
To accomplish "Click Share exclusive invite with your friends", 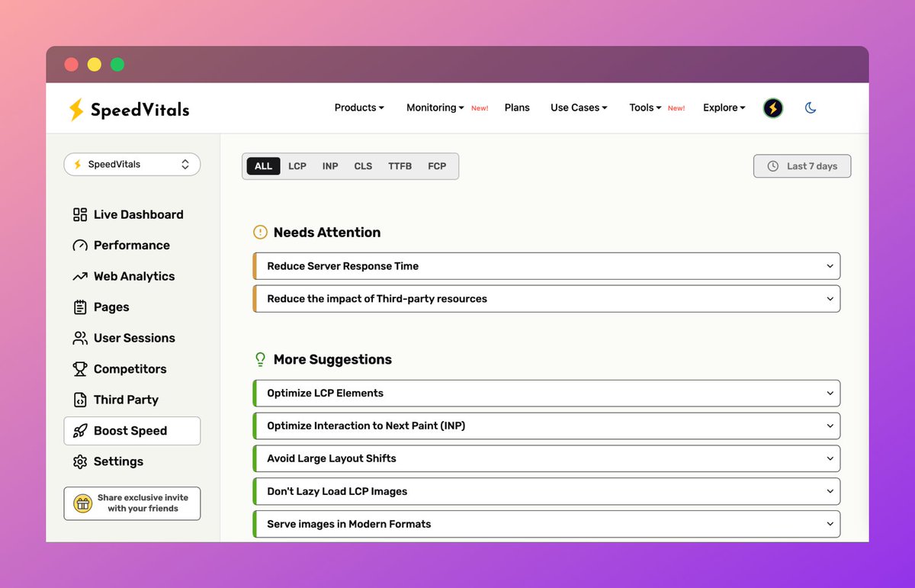I will coord(132,503).
